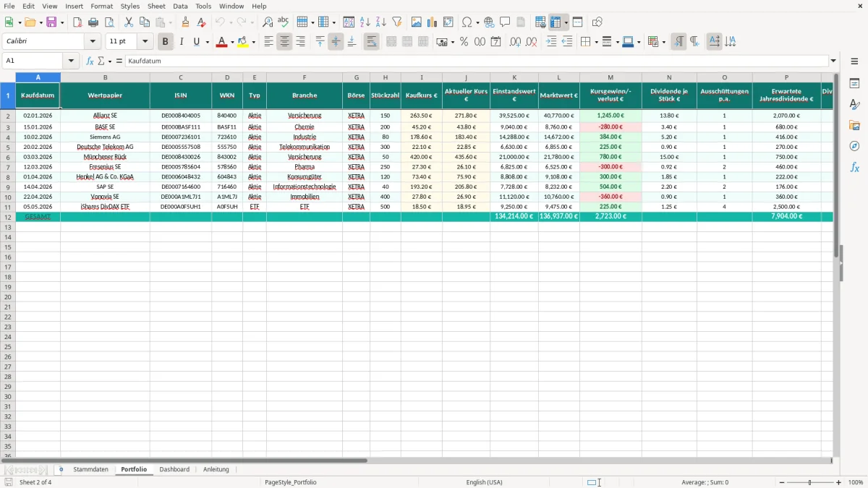868x488 pixels.
Task: Format cells as percent
Action: pyautogui.click(x=464, y=42)
